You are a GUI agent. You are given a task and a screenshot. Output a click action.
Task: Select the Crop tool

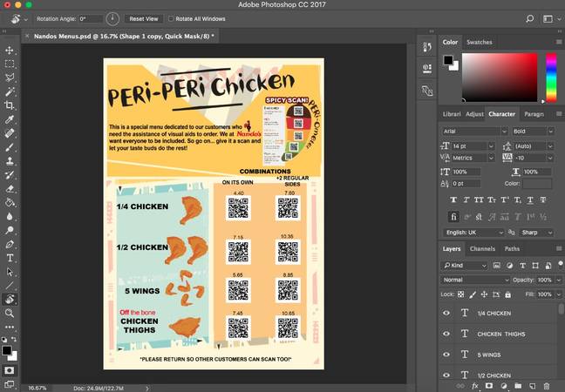coord(10,105)
